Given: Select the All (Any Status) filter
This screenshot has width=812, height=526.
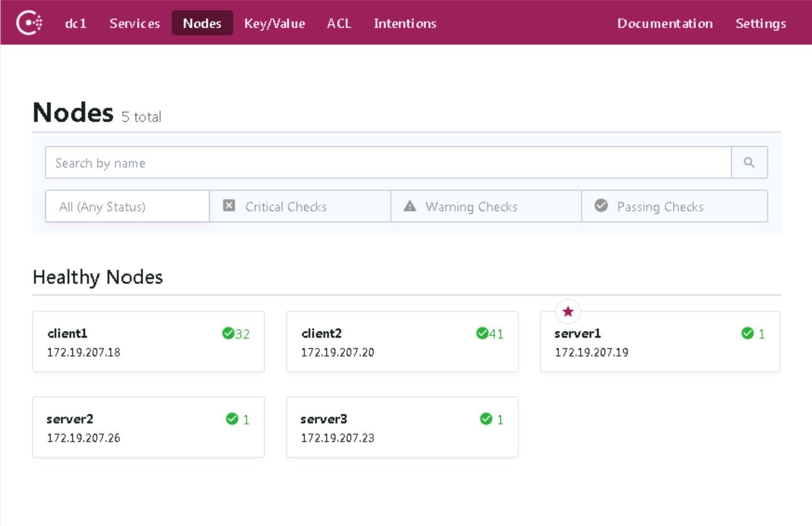Looking at the screenshot, I should pos(127,206).
